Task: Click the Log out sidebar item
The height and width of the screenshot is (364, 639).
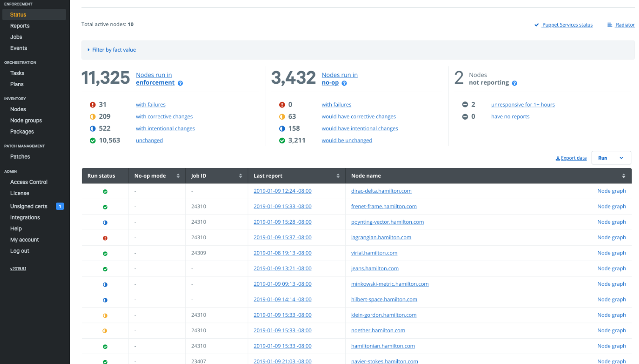Action: click(20, 251)
